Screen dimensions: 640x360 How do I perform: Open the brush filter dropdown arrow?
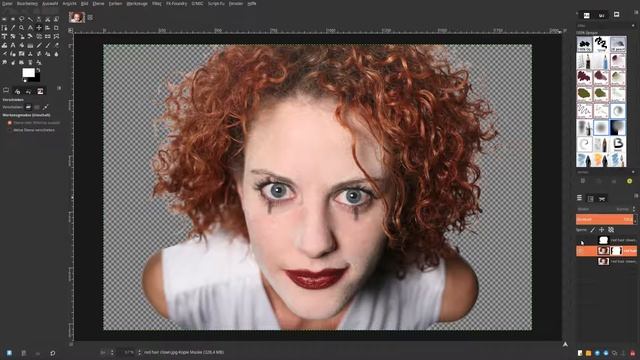tap(633, 26)
